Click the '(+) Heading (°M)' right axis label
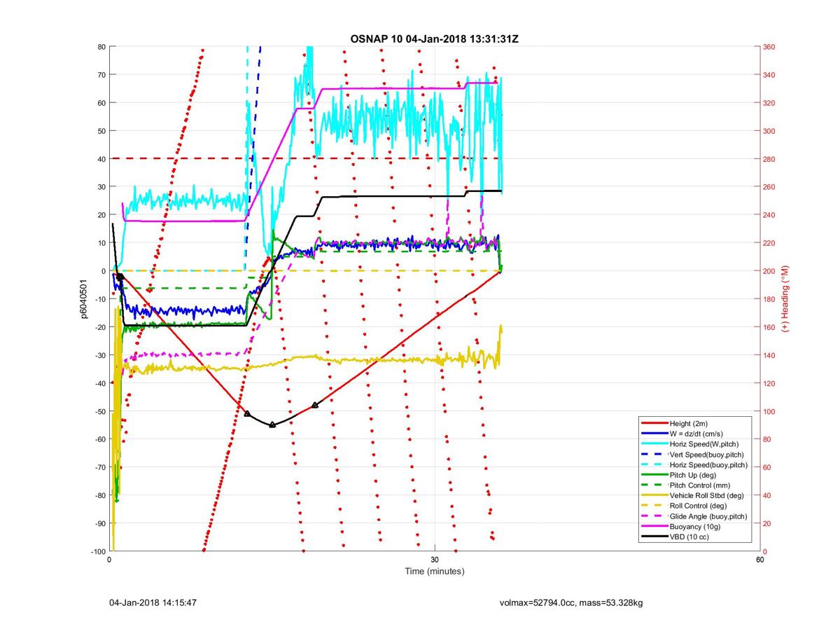 coord(785,299)
